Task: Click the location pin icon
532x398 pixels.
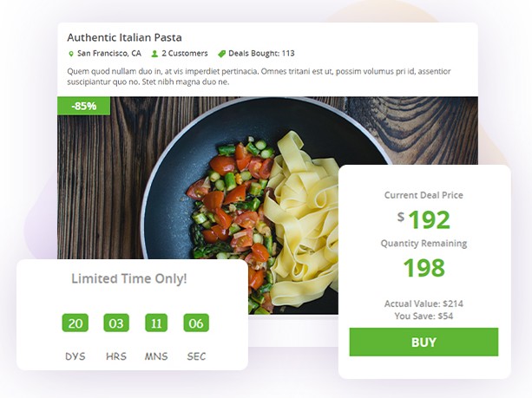Action: pos(71,54)
